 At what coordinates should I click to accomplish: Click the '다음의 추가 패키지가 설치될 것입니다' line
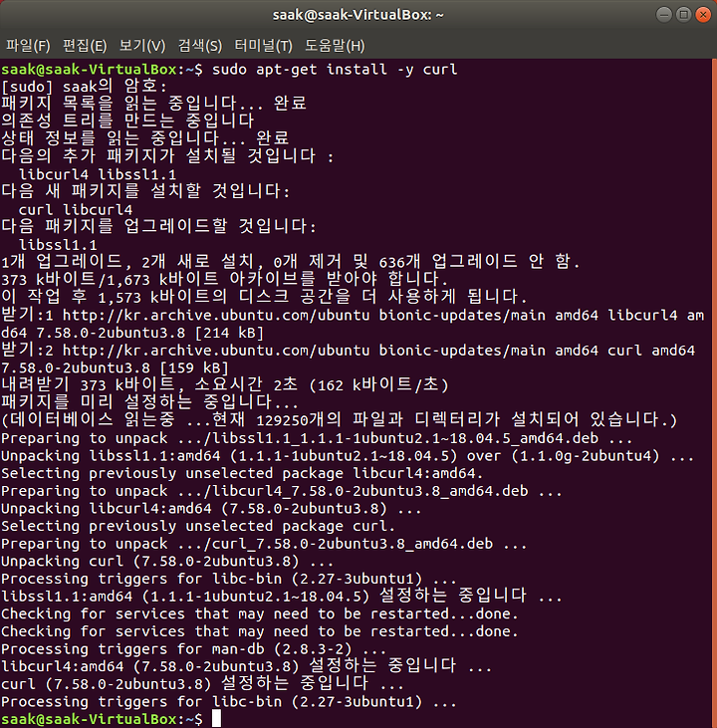(x=167, y=156)
